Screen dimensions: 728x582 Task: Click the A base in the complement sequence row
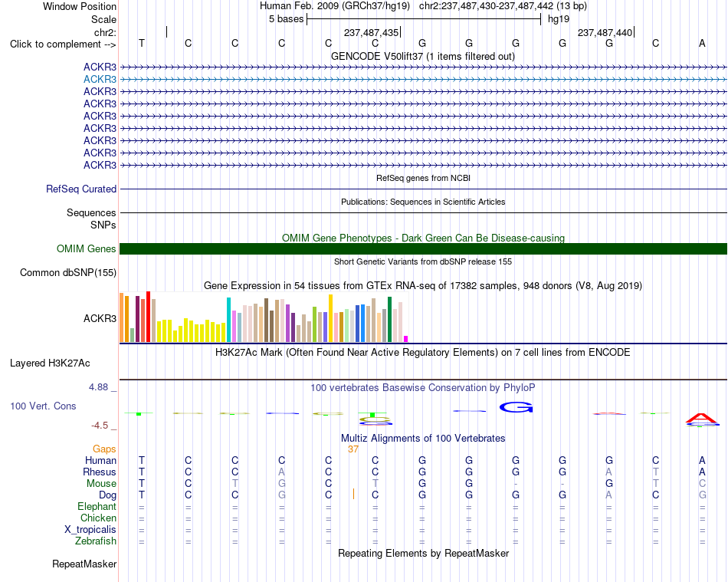point(702,43)
